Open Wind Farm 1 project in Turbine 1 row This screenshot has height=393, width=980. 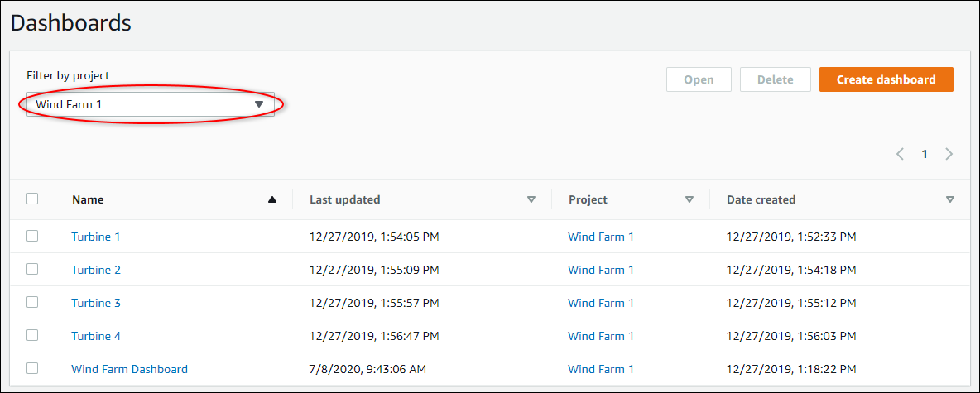(601, 237)
